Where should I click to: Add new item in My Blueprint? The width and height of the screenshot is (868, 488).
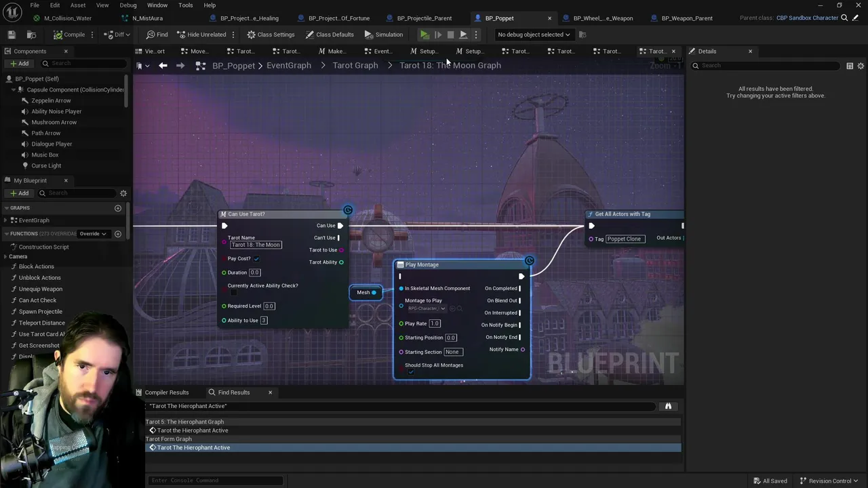pos(19,193)
